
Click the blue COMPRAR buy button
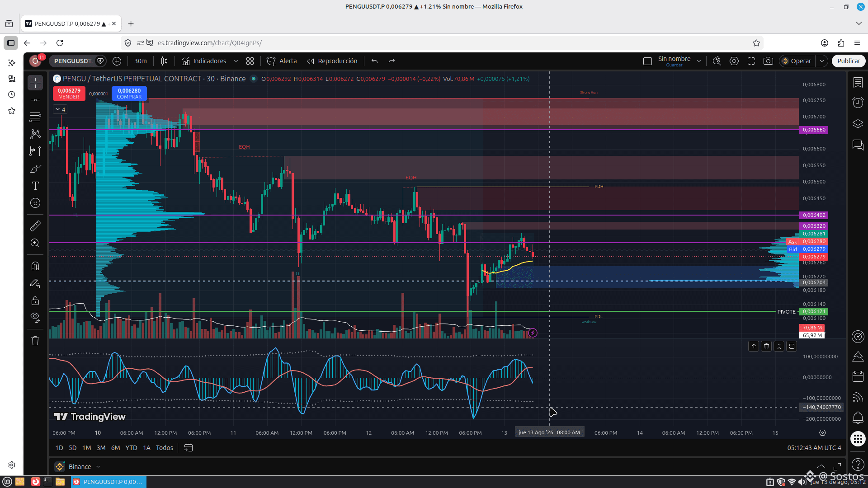[129, 94]
